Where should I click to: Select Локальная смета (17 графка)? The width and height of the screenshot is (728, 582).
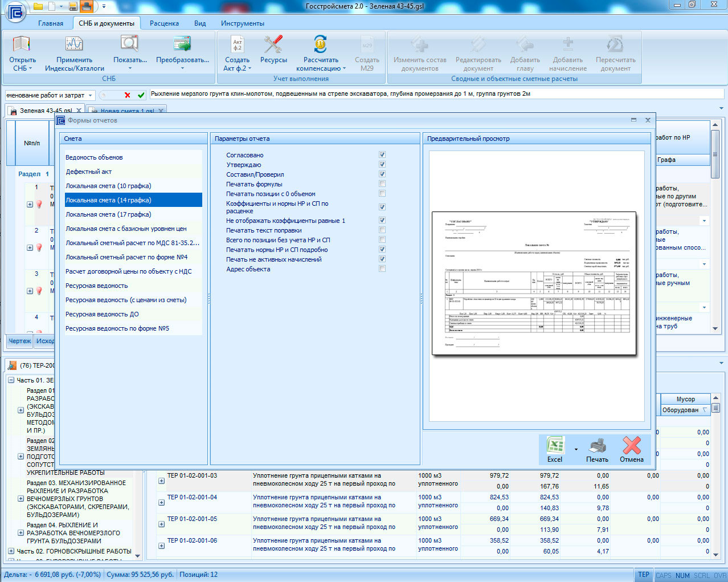[x=108, y=214]
